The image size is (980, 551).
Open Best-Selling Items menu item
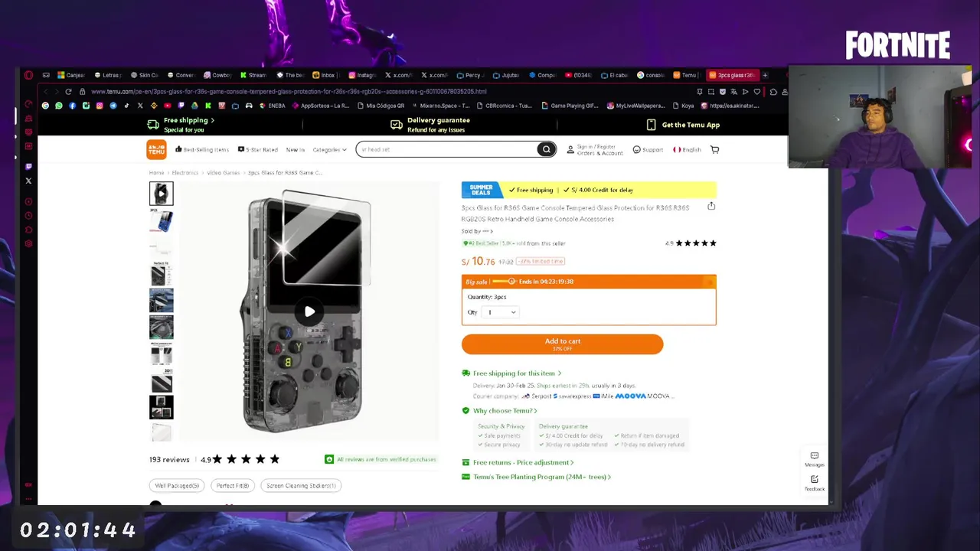click(x=202, y=149)
